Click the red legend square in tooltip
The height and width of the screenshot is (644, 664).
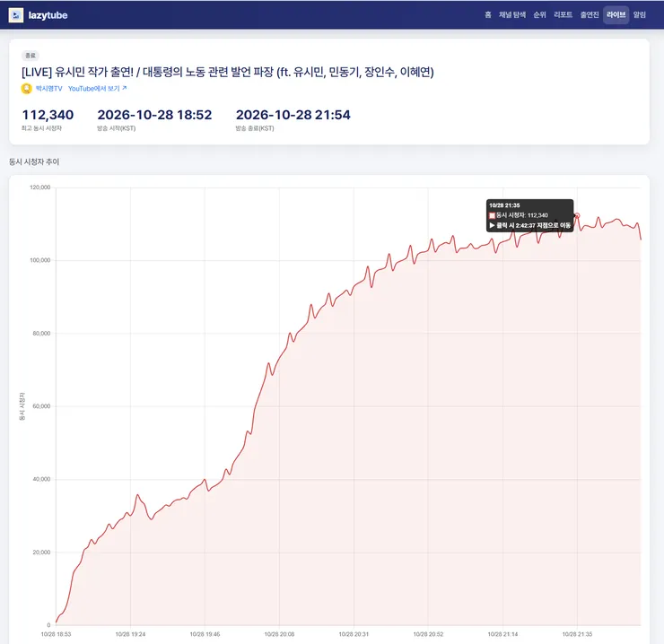coord(492,215)
